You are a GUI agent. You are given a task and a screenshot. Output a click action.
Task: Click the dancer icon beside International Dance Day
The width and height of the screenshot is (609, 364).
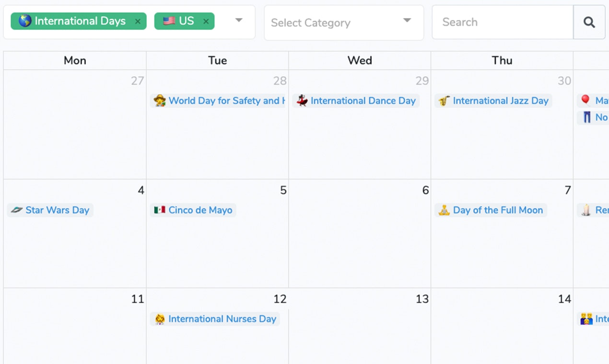coord(302,101)
